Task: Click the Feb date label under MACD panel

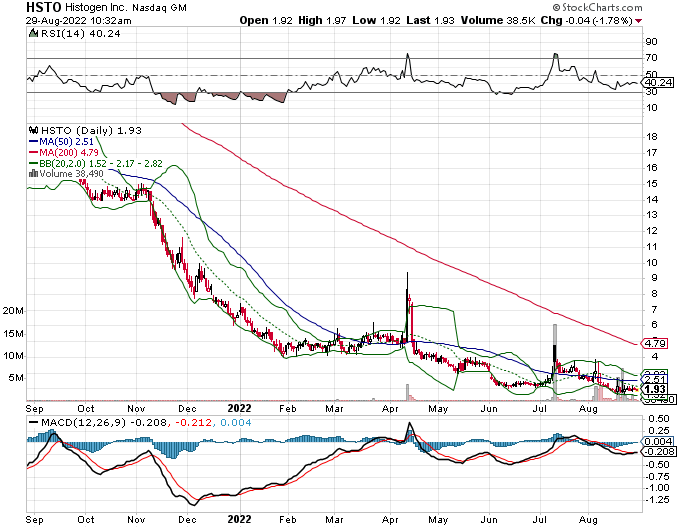Action: coord(288,519)
